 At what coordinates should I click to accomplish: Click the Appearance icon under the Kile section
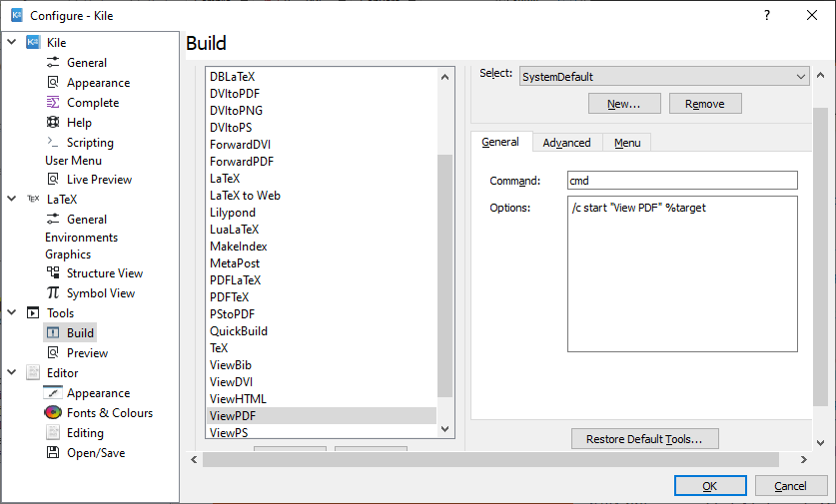53,82
